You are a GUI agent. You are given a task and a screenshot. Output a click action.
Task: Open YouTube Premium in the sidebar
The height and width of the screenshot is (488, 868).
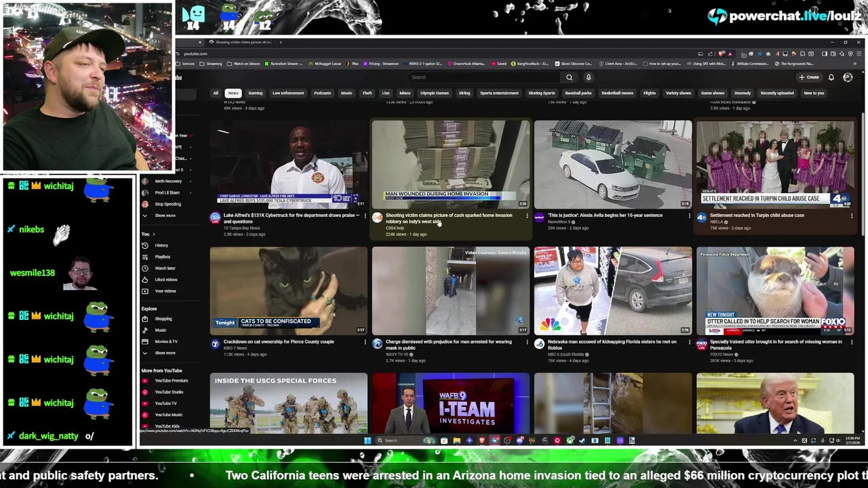[171, 381]
